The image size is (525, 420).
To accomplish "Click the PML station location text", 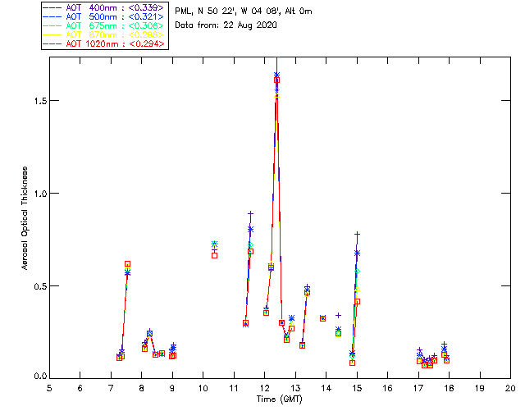I will tap(244, 11).
